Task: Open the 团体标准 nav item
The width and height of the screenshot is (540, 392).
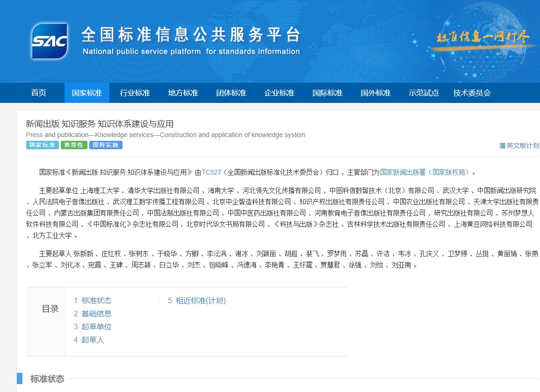Action: coord(231,93)
